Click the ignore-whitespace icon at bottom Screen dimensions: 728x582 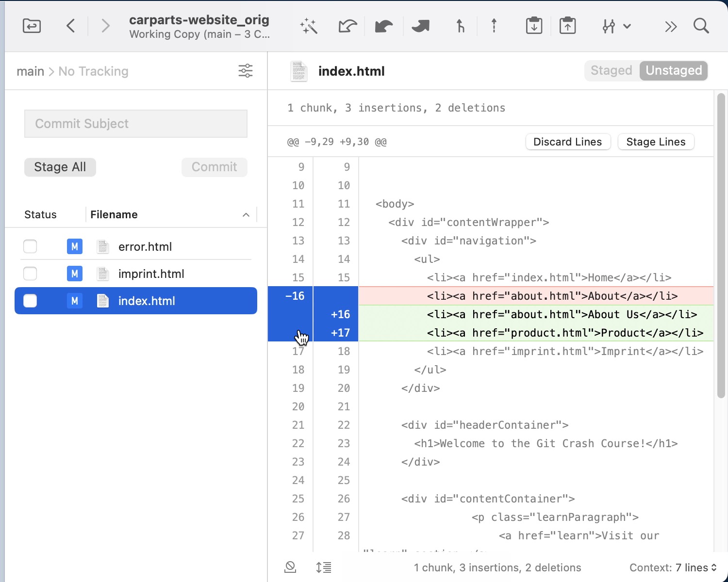[290, 567]
